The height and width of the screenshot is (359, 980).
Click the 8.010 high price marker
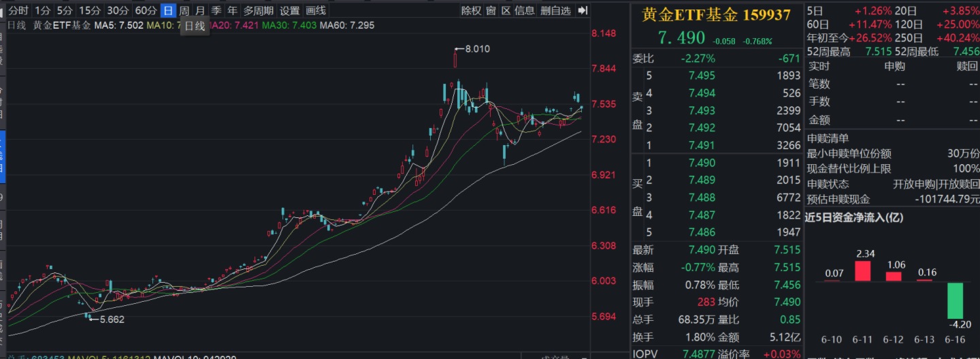476,49
